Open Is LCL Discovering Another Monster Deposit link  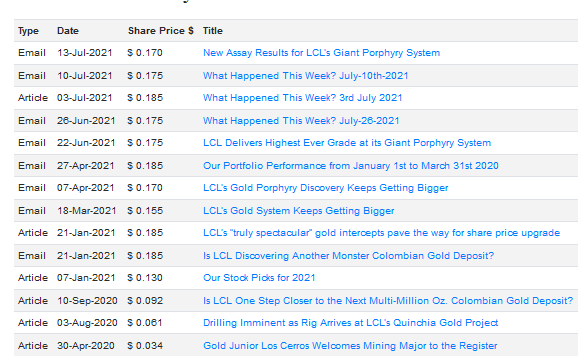348,256
